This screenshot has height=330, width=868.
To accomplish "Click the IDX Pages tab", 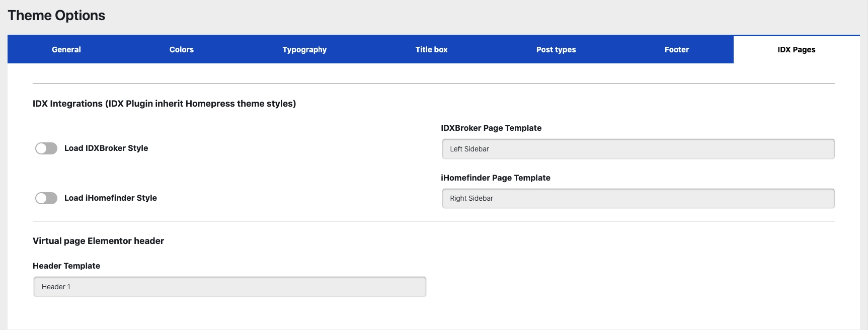I will [796, 49].
